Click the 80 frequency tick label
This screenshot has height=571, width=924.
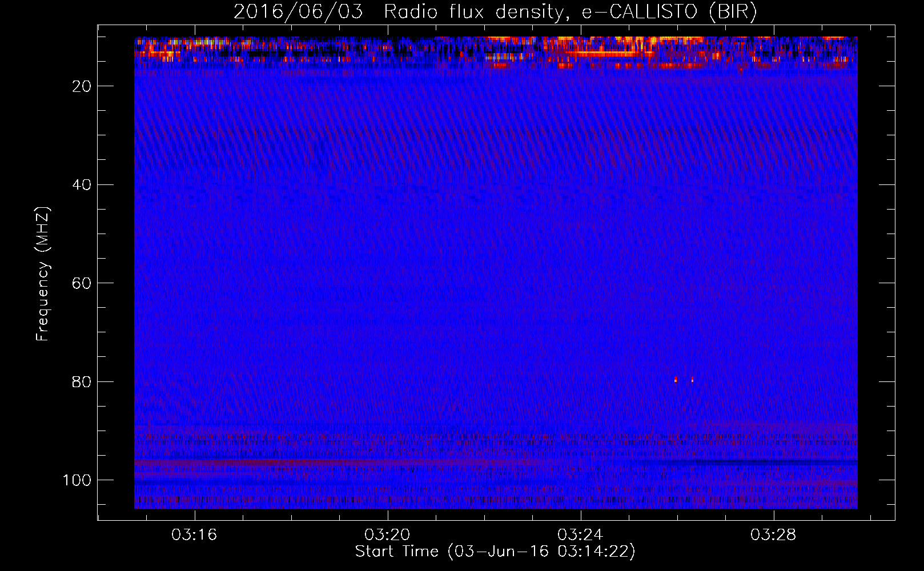[82, 382]
